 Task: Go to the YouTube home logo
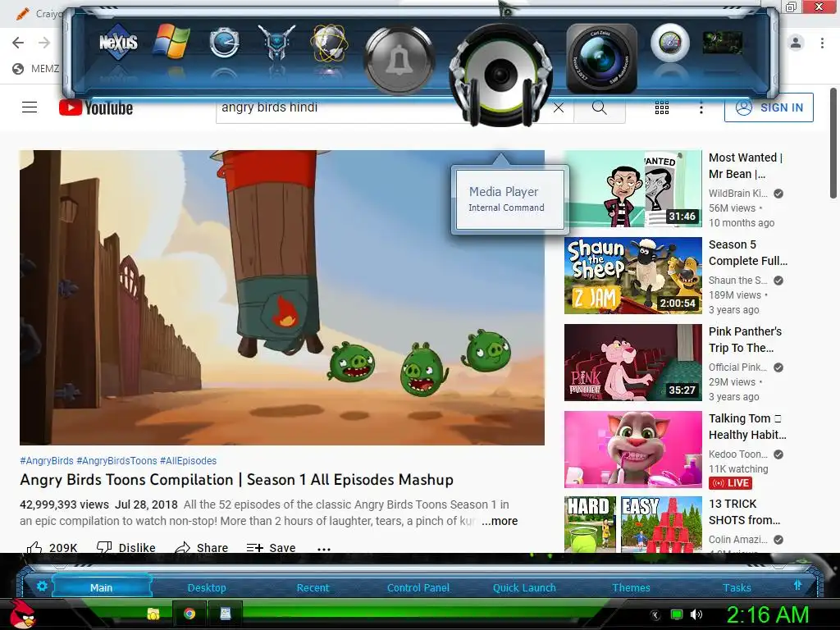point(96,107)
